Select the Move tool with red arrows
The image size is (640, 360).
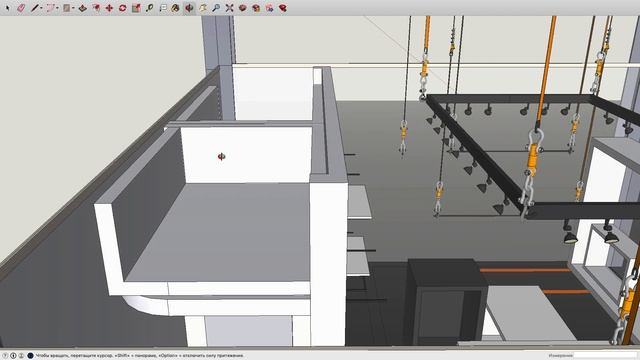109,8
